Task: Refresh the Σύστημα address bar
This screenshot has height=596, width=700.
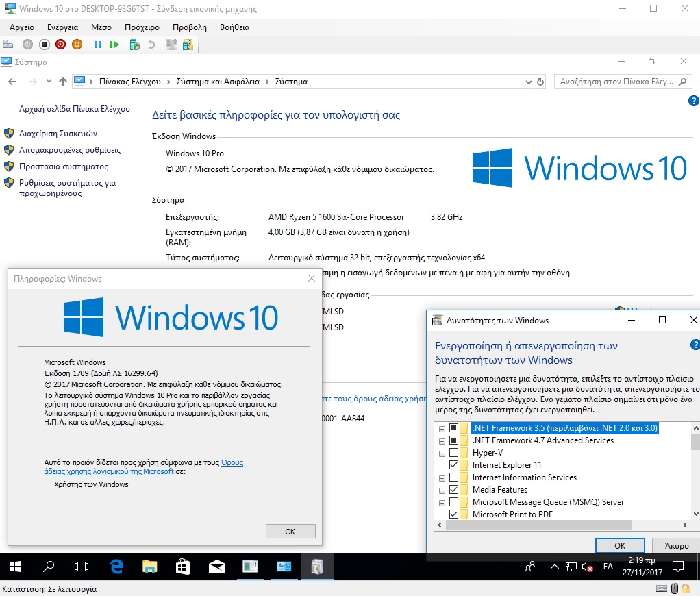Action: pos(540,82)
